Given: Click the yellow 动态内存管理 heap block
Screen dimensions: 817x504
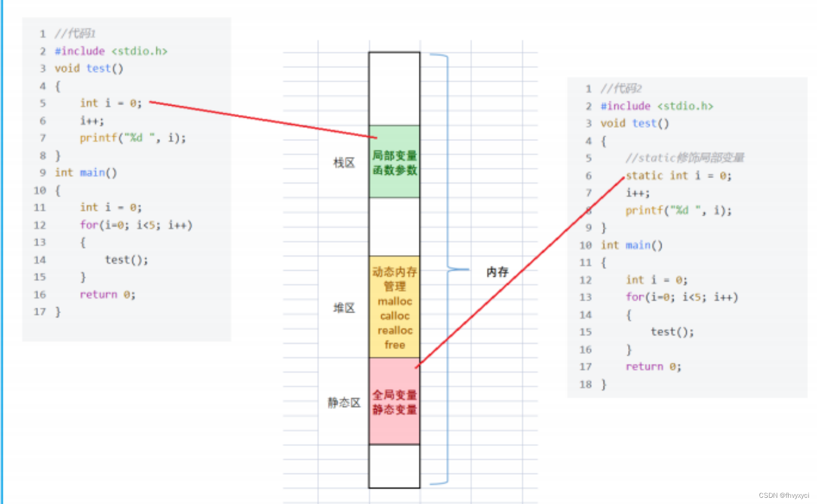Looking at the screenshot, I should [x=394, y=306].
